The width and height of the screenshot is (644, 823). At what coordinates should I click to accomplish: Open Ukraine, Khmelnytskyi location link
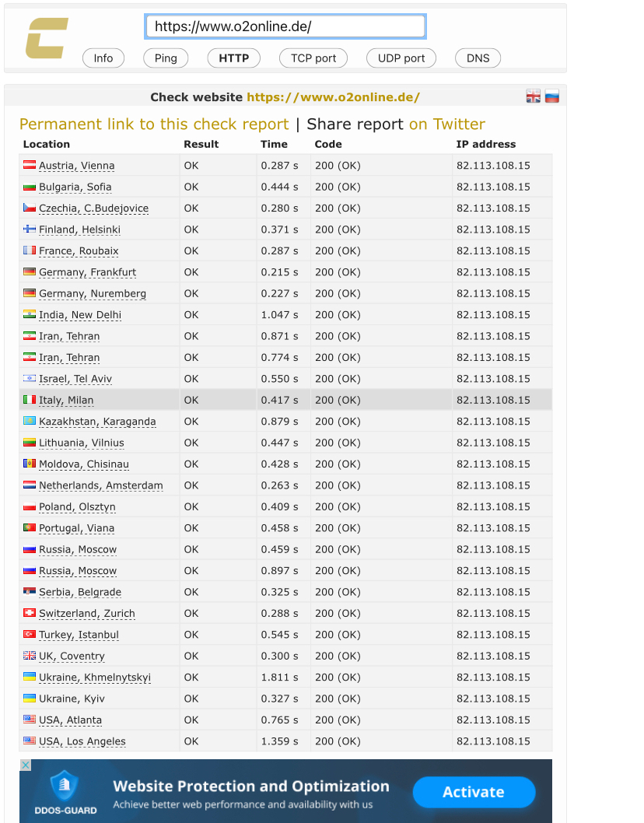tap(95, 678)
